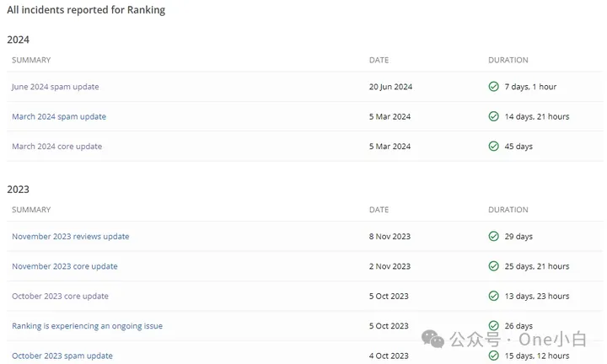Open the March 2024 spam update link
Viewport: 607px width, 364px height.
(59, 116)
